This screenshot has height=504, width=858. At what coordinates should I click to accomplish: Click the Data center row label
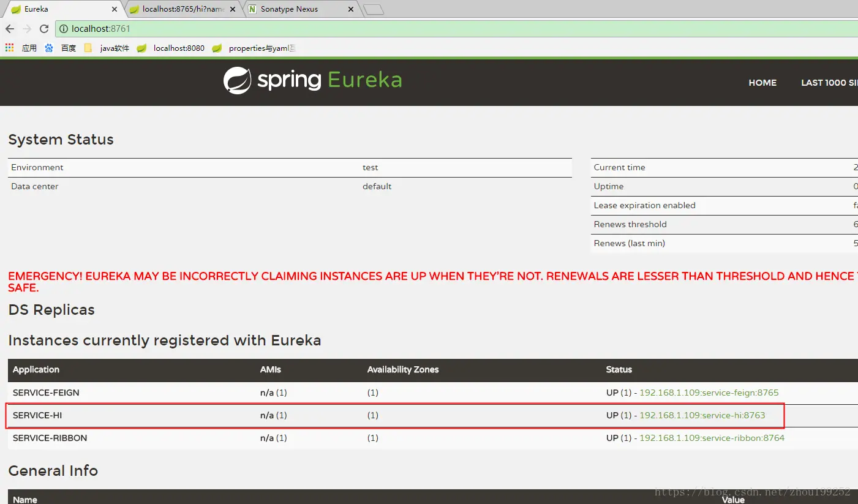point(34,186)
